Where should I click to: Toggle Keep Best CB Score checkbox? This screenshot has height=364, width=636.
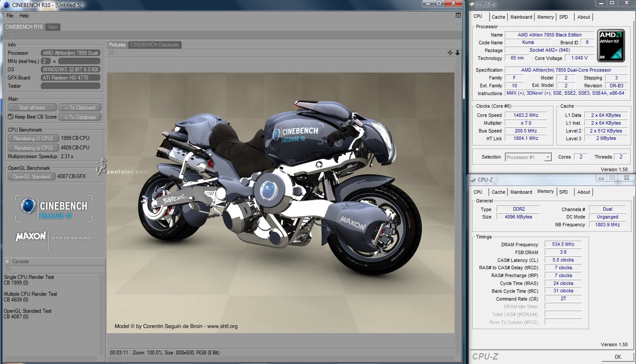click(10, 117)
